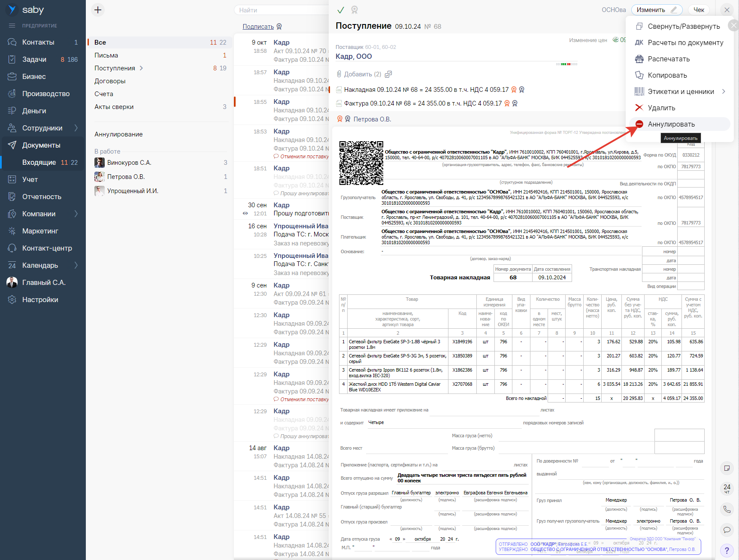The image size is (739, 560).
Task: Open the phone call icon in right sidebar
Action: [x=727, y=509]
